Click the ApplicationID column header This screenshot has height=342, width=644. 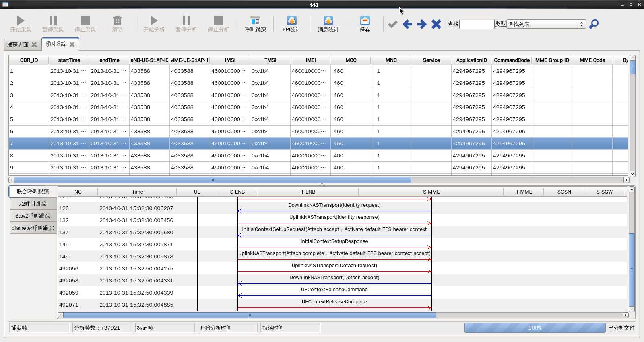[x=472, y=60]
